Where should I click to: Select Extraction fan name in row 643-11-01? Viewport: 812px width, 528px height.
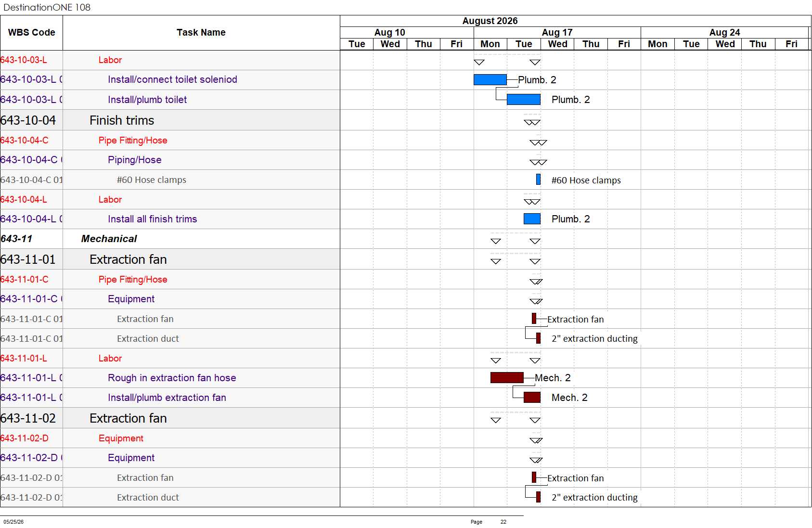pyautogui.click(x=128, y=259)
